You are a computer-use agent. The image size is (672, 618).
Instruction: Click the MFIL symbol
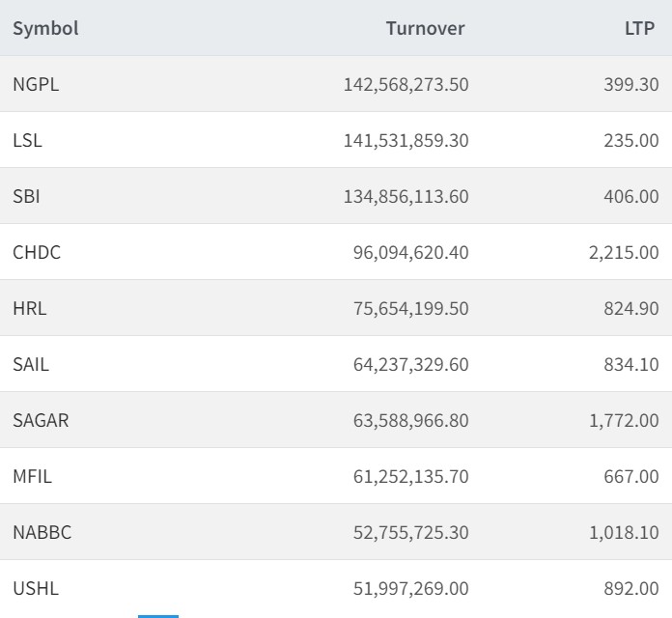click(32, 476)
